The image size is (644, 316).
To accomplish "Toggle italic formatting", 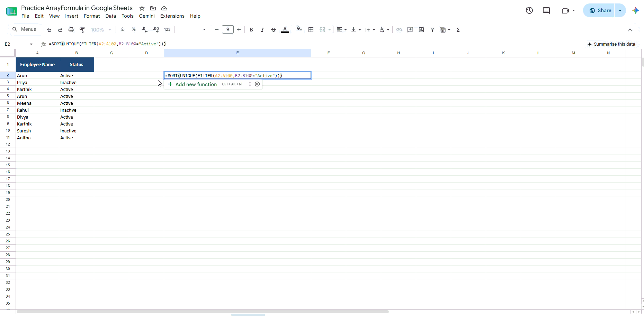I will pyautogui.click(x=262, y=30).
